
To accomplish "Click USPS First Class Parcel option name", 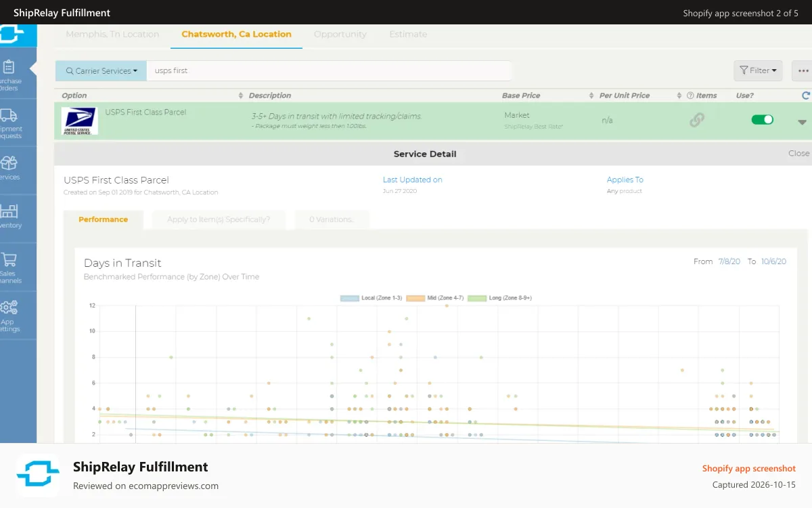I will point(145,112).
